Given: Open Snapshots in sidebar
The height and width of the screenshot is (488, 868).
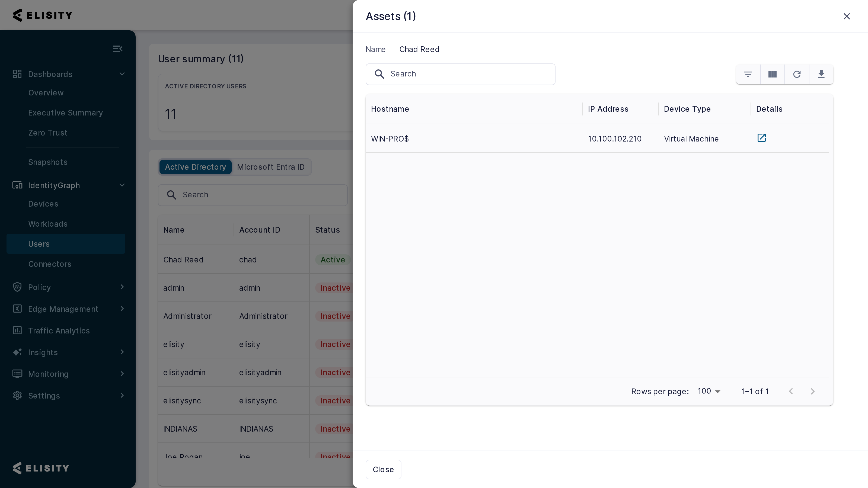Looking at the screenshot, I should 48,162.
